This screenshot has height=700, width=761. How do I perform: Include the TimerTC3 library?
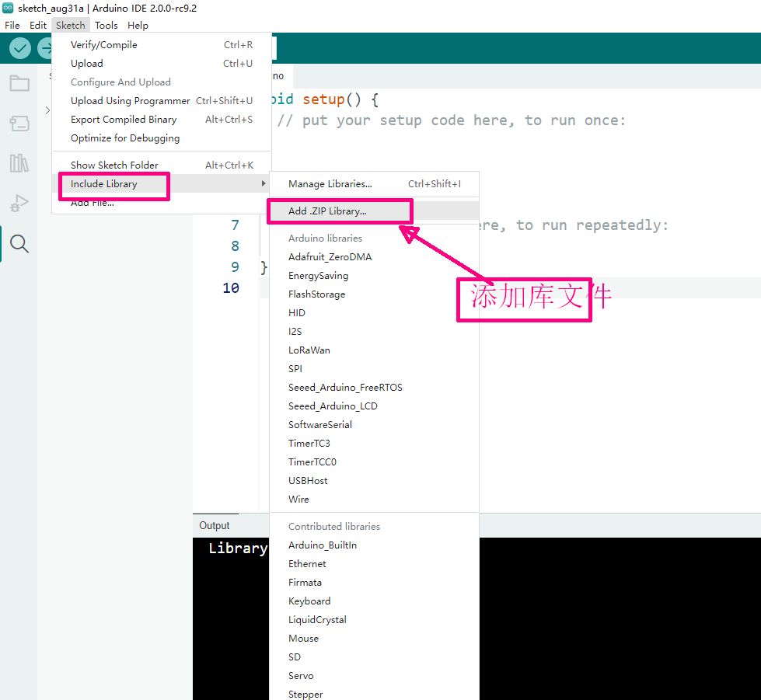[374, 444]
